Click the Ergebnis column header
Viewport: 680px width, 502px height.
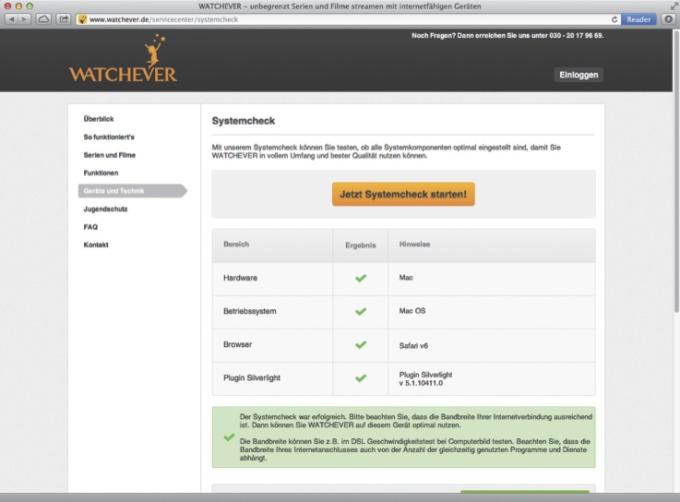(x=360, y=245)
